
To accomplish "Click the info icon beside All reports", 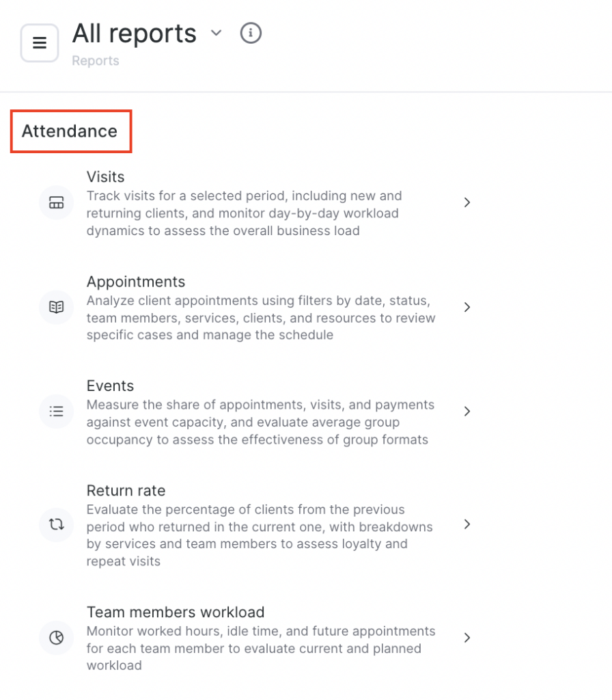I will point(251,33).
